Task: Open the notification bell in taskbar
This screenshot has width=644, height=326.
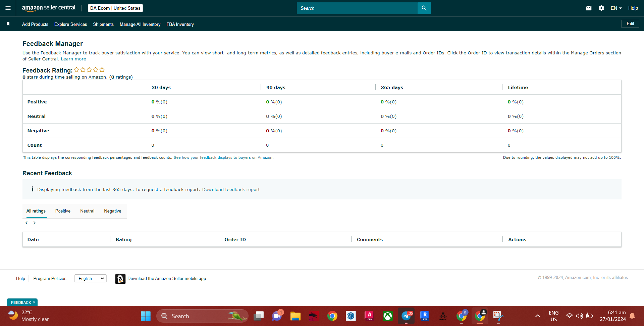Action: click(x=632, y=316)
